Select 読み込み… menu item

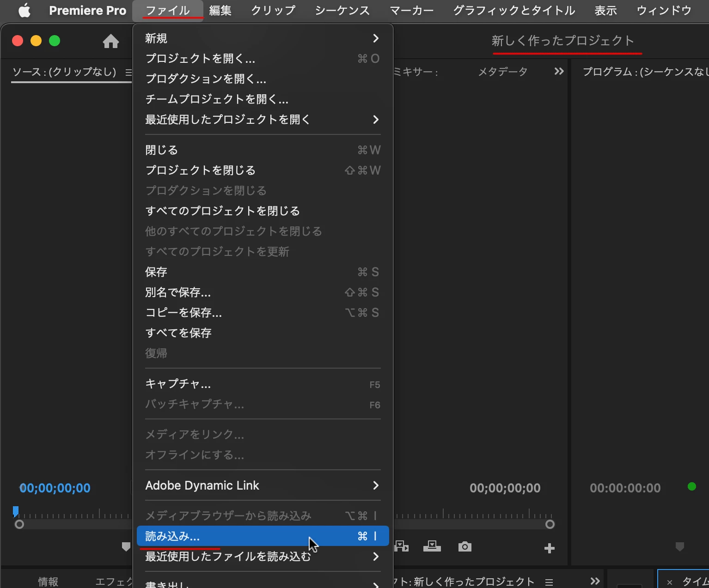(263, 536)
